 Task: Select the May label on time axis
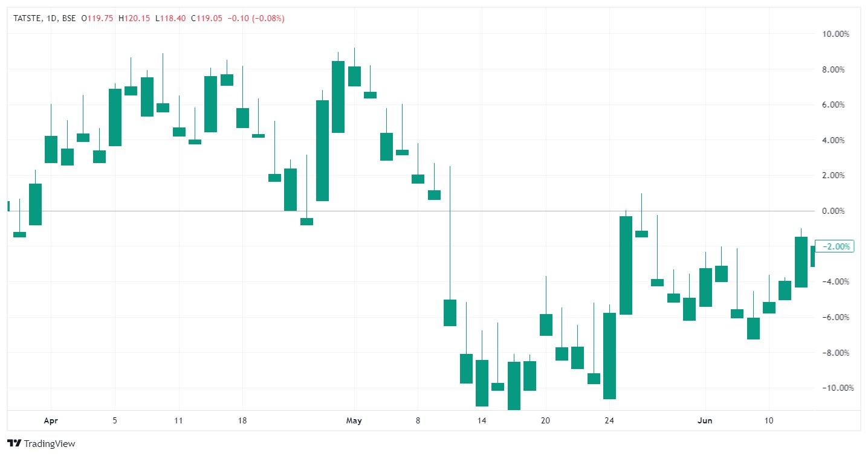[x=354, y=420]
